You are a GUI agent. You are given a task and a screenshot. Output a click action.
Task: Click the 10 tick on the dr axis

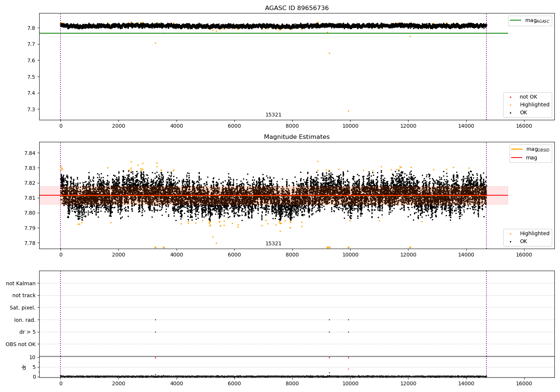coord(32,357)
